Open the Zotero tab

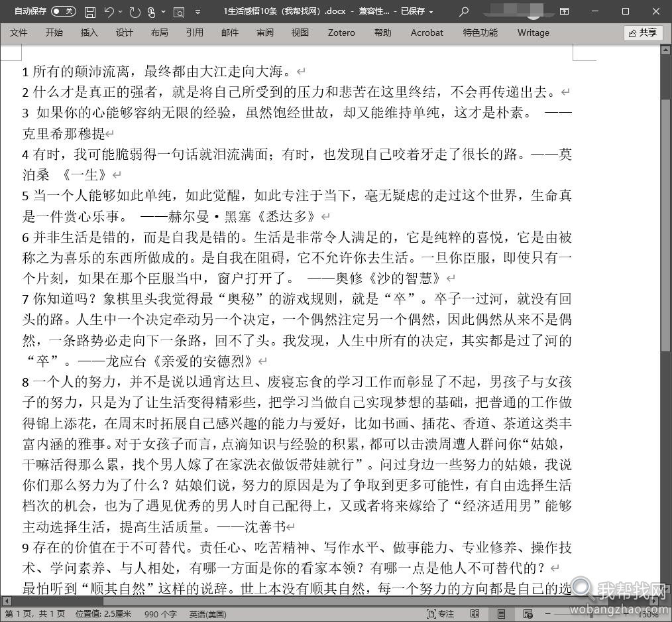pyautogui.click(x=341, y=32)
